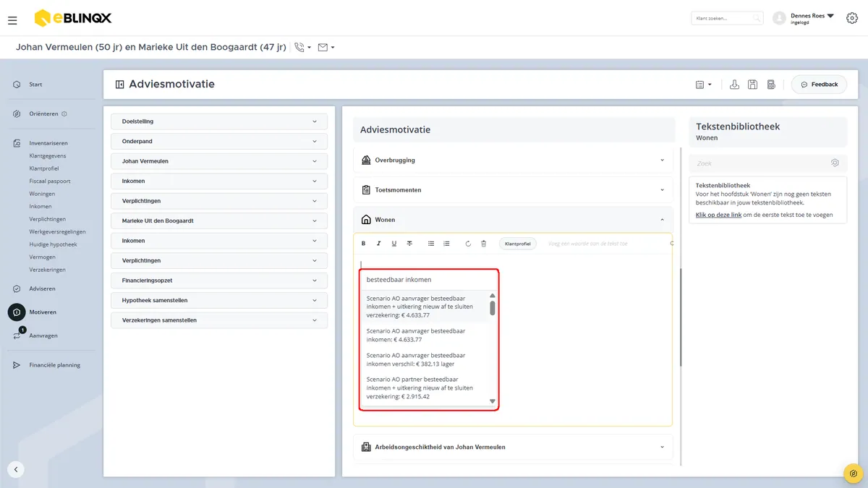Screen dimensions: 868x488
Task: Insert a numbered list
Action: coord(446,244)
